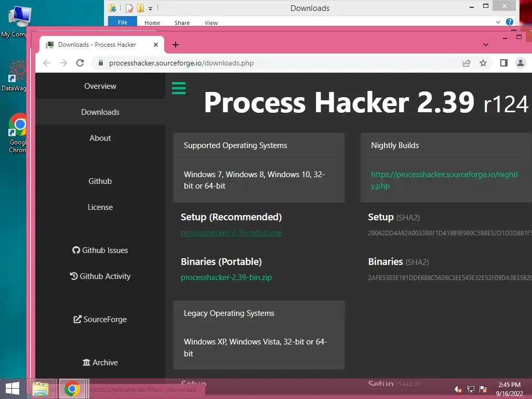The width and height of the screenshot is (532, 399).
Task: Open File Explorer from the taskbar
Action: click(x=41, y=389)
